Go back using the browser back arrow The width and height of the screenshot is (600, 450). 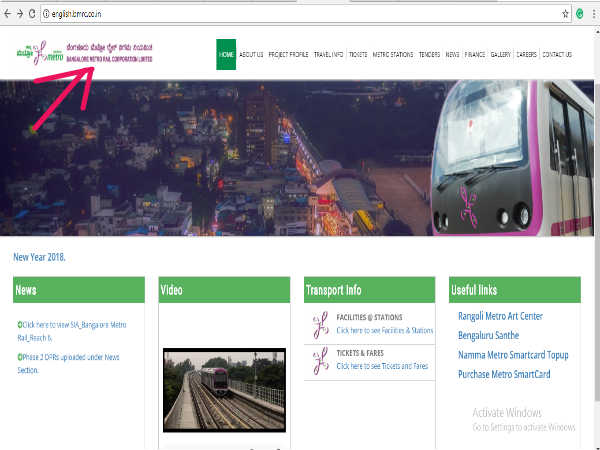tap(7, 14)
